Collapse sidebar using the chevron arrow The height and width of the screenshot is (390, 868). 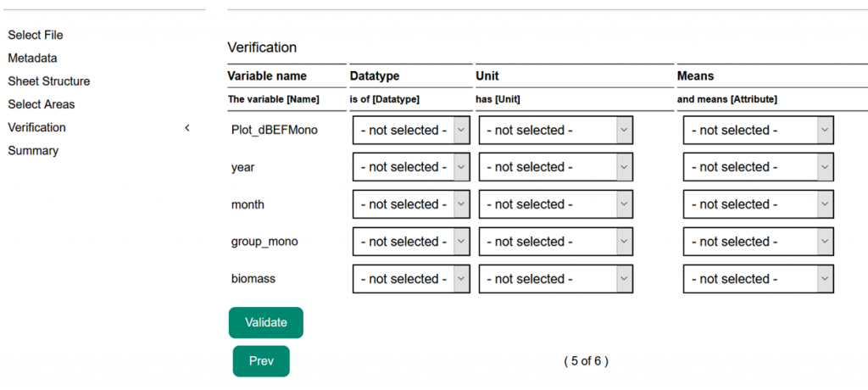pos(187,128)
